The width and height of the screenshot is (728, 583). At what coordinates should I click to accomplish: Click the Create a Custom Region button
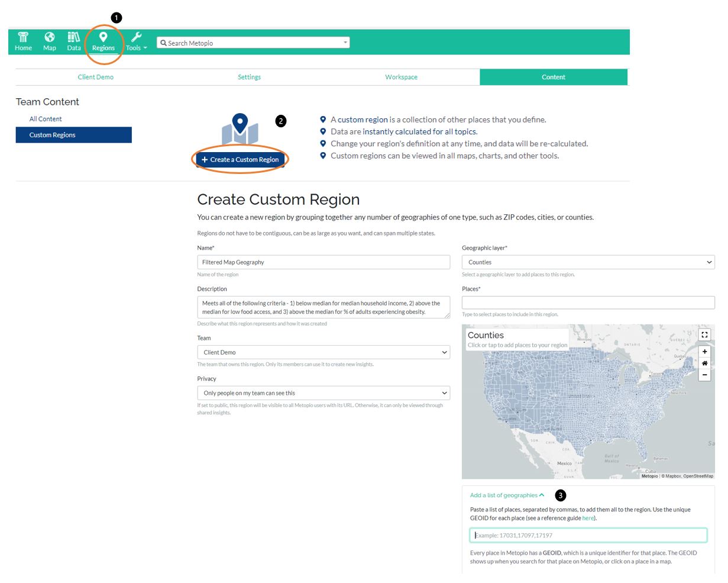coord(240,160)
